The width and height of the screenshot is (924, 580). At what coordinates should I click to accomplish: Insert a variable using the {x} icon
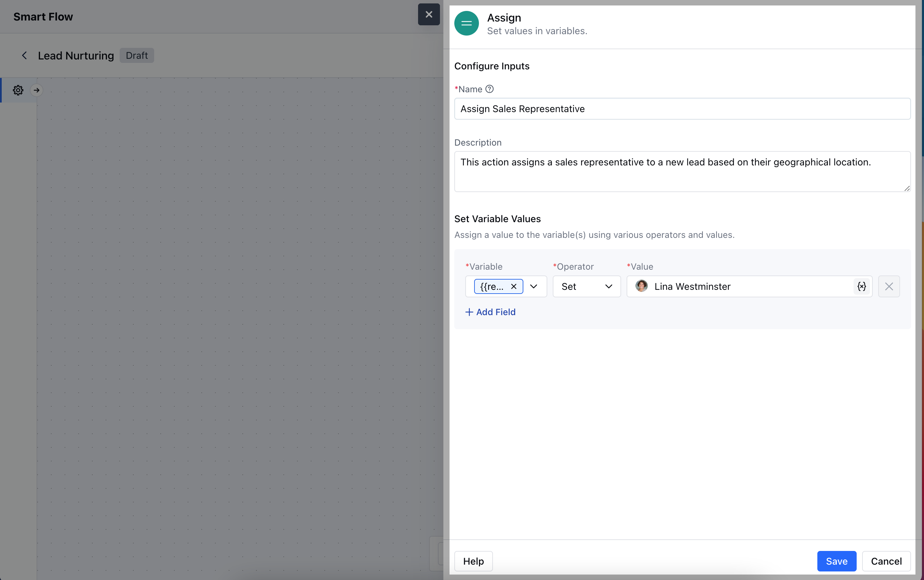(x=861, y=286)
